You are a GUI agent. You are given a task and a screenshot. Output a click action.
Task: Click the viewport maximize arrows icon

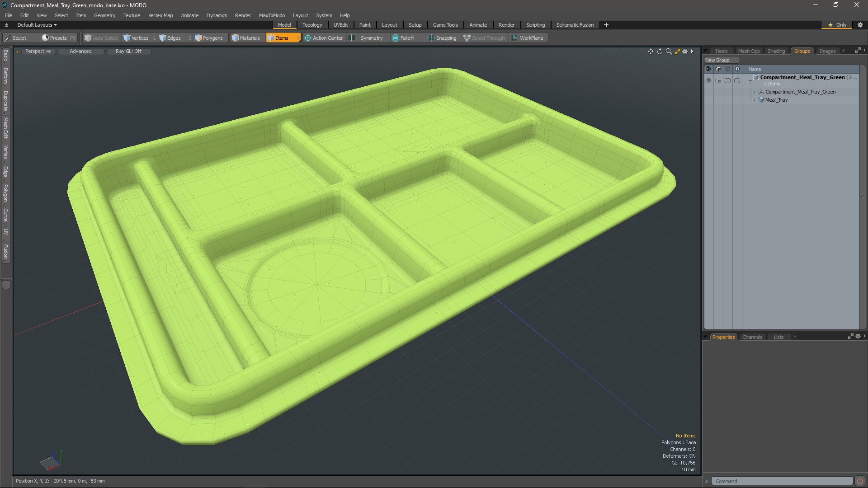pyautogui.click(x=677, y=52)
